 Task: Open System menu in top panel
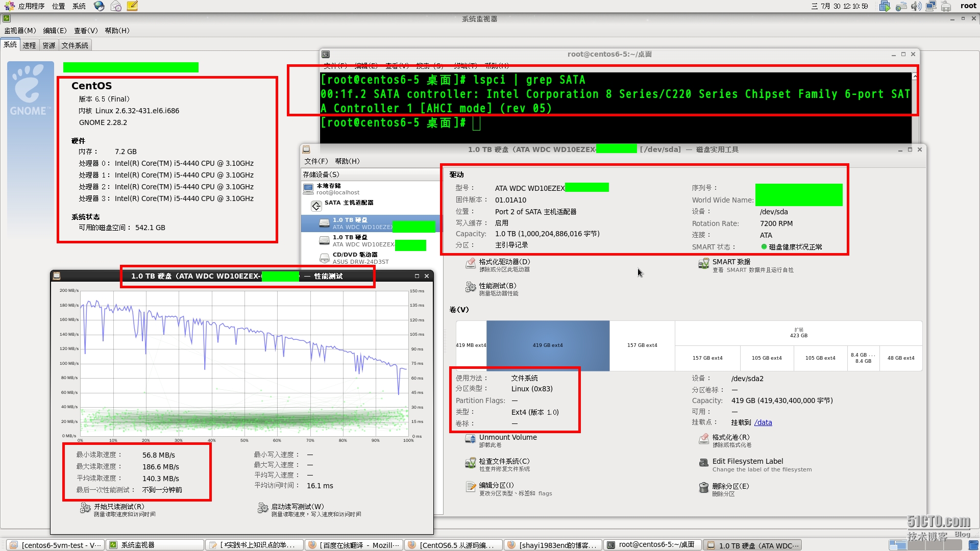coord(79,6)
